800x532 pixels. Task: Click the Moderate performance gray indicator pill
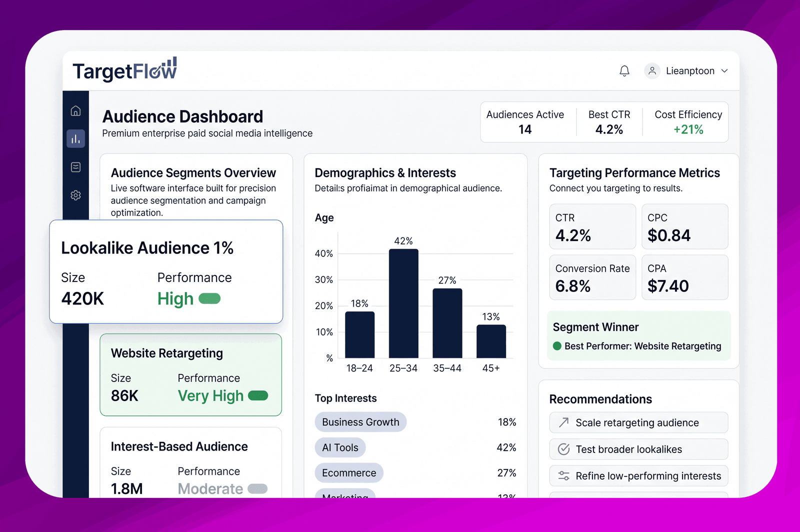click(x=257, y=488)
